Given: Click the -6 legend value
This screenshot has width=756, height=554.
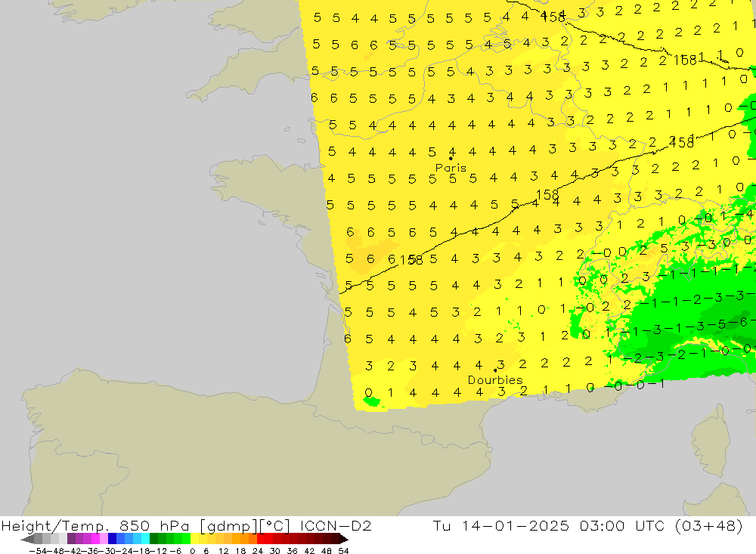Looking at the screenshot, I should click(175, 551).
